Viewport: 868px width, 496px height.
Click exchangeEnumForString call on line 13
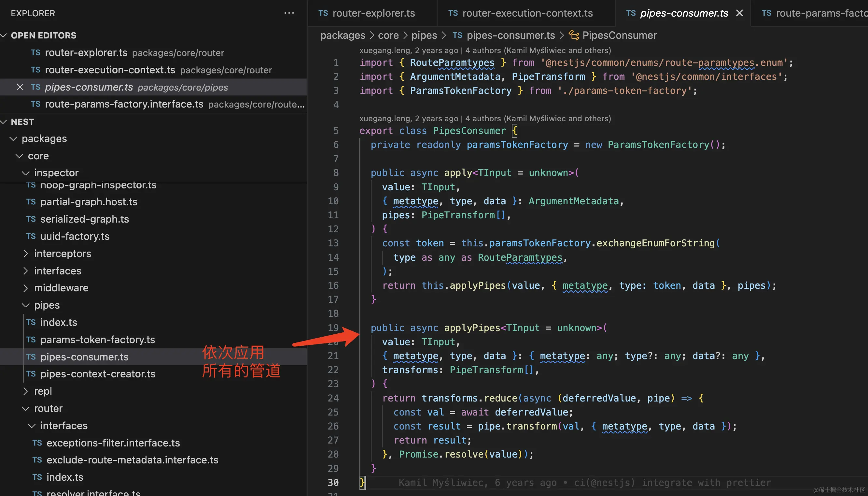point(655,243)
